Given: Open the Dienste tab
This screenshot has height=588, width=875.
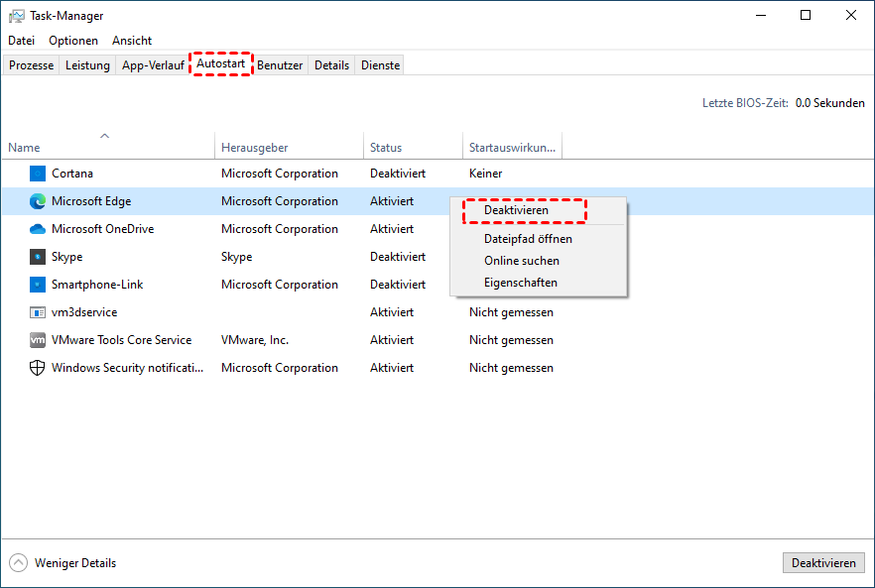Looking at the screenshot, I should click(381, 65).
